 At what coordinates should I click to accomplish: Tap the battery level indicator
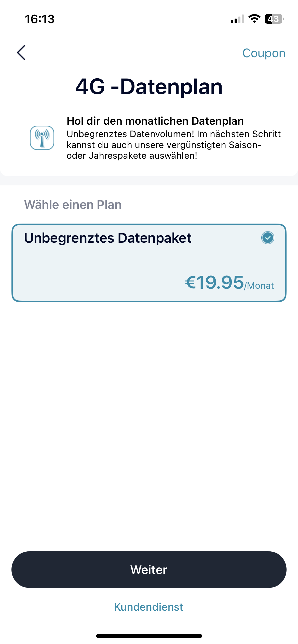click(274, 19)
